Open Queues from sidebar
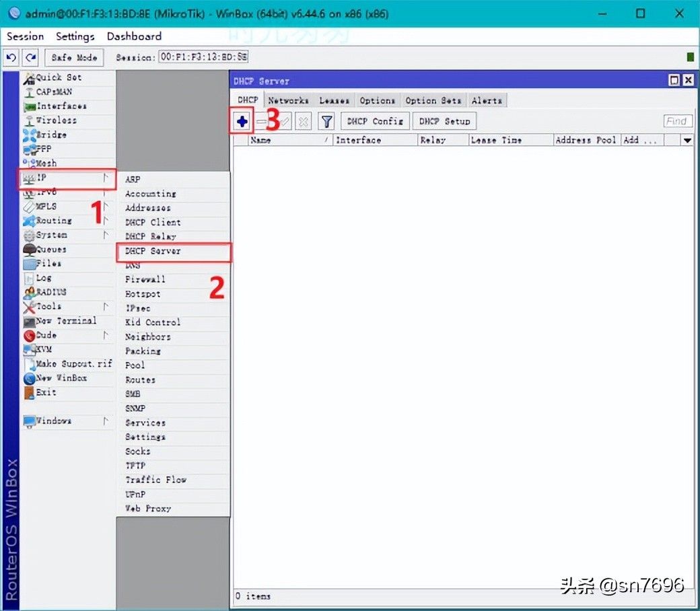 67,249
